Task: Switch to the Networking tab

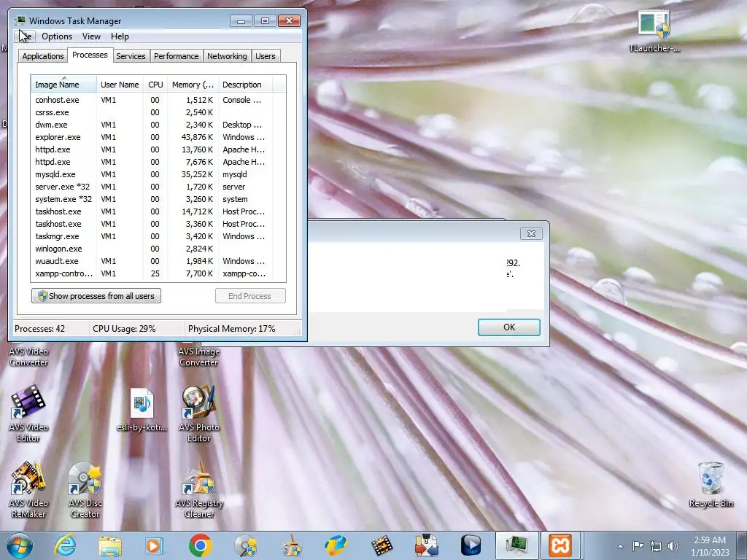Action: click(227, 56)
